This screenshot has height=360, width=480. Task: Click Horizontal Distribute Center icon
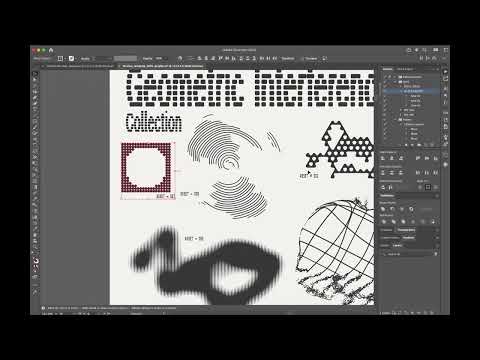[427, 173]
